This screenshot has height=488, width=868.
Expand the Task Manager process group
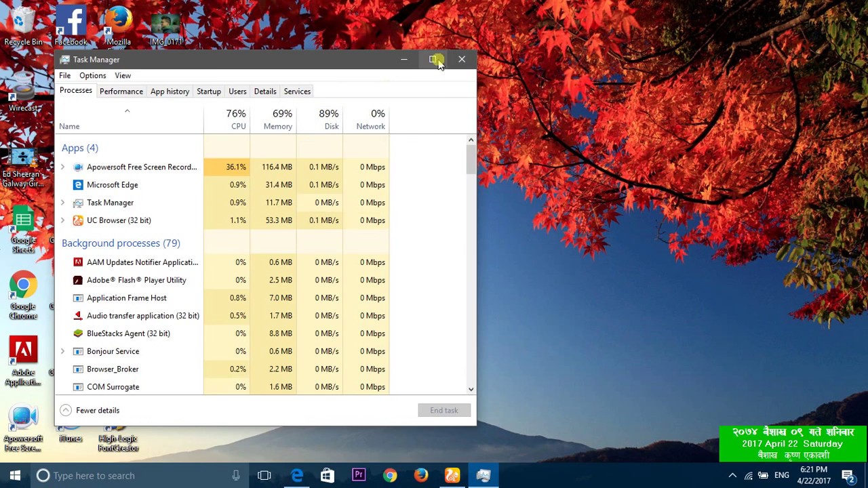(63, 203)
